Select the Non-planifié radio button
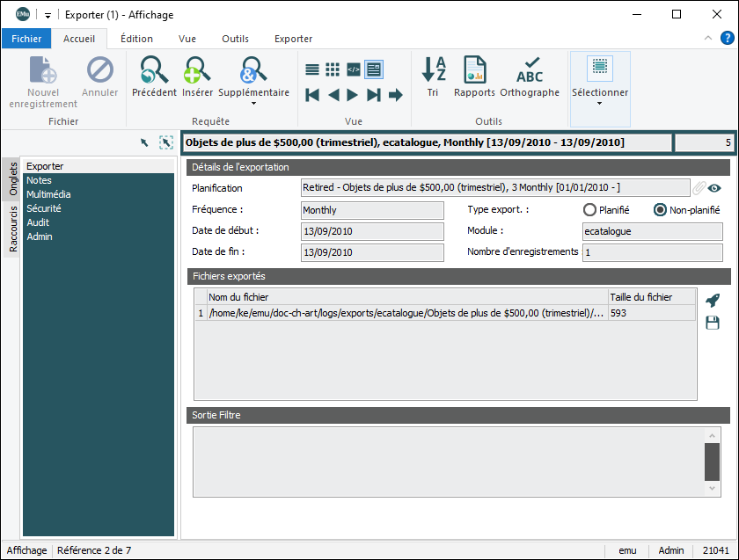The width and height of the screenshot is (739, 560). [660, 210]
